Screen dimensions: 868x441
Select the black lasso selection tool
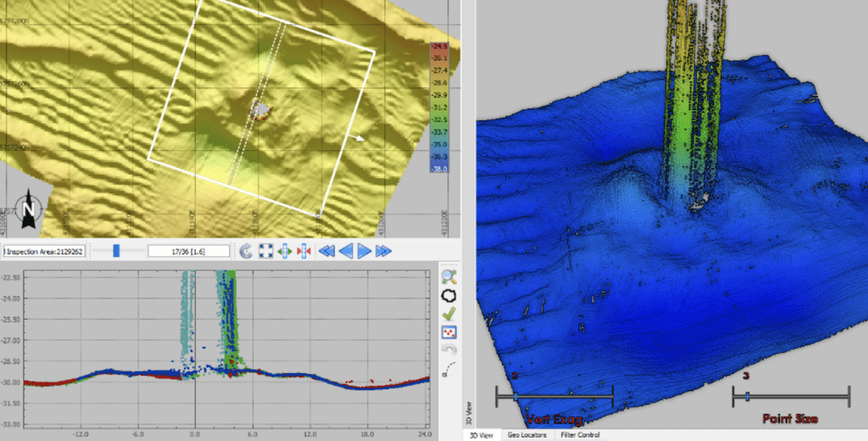pyautogui.click(x=449, y=295)
